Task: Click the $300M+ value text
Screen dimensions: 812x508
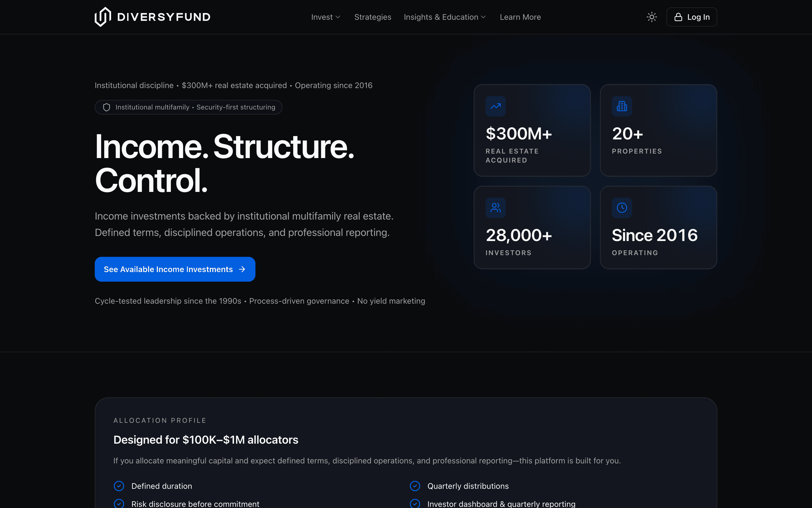Action: (519, 133)
